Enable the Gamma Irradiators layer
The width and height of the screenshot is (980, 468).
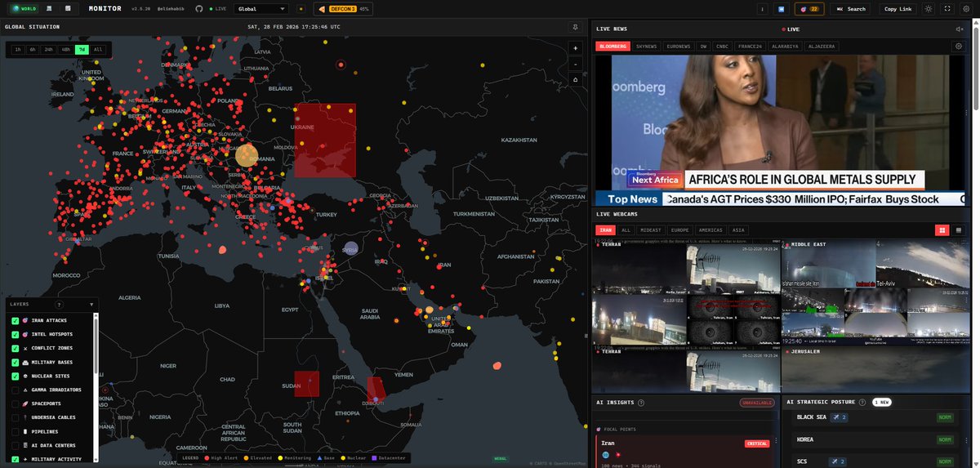point(15,390)
